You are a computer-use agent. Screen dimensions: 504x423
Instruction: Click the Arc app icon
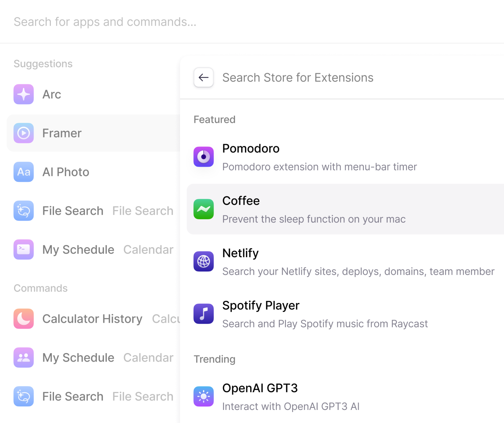coord(24,94)
